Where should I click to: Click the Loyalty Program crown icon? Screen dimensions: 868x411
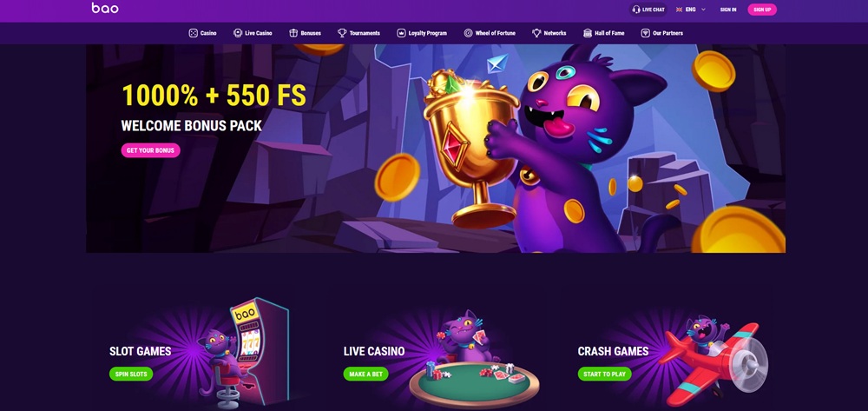pos(401,33)
